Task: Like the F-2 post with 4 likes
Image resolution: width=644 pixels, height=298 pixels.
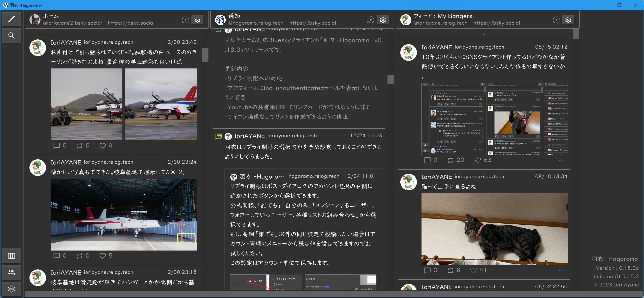Action: [102, 146]
